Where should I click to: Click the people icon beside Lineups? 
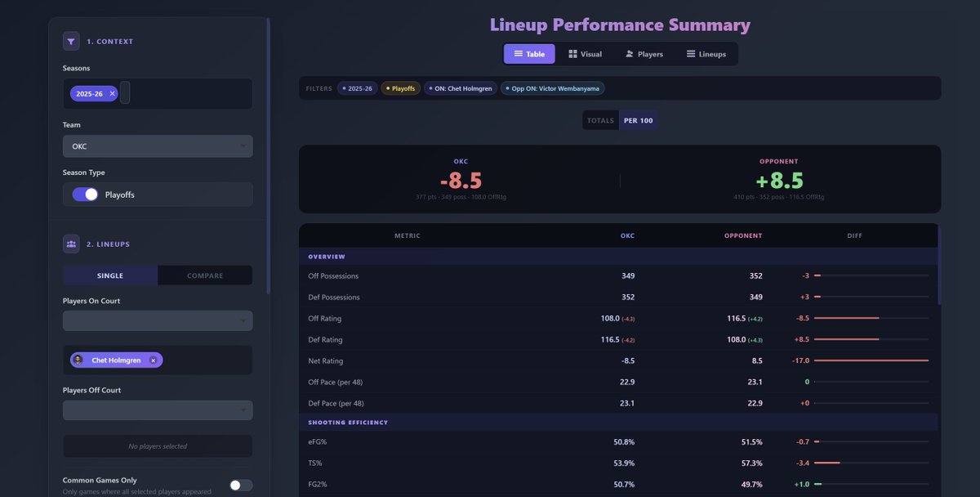coord(71,244)
